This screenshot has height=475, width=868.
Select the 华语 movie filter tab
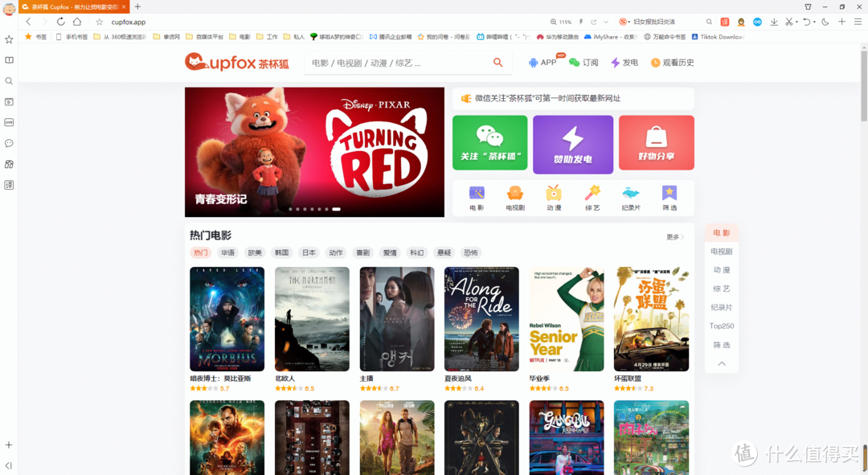[227, 252]
